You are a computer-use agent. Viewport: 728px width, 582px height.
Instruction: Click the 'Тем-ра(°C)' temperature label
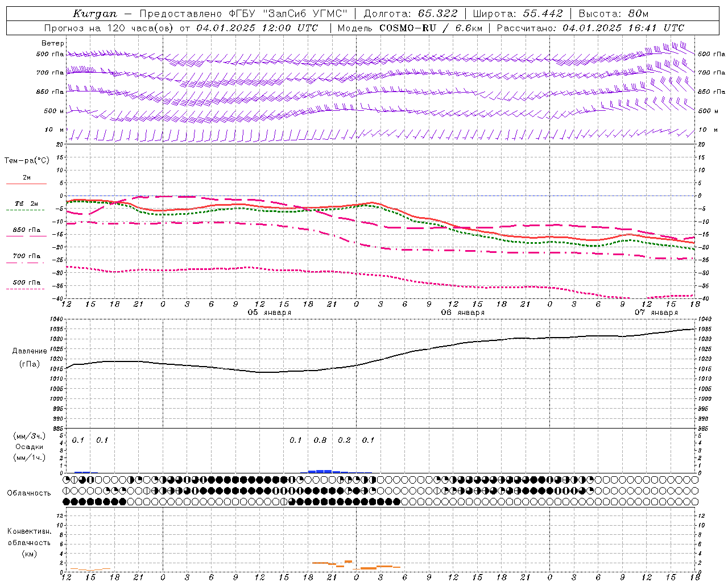click(x=27, y=161)
